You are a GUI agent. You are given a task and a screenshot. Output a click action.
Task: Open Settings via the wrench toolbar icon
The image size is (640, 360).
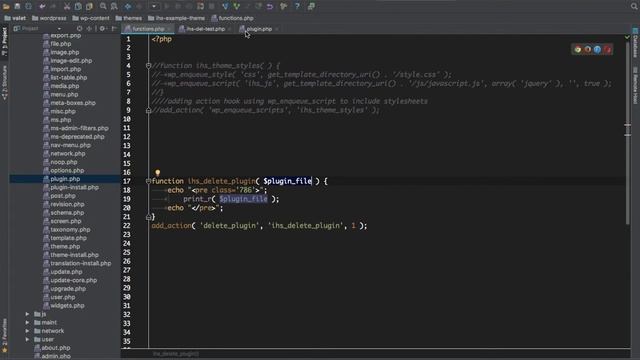tap(284, 6)
